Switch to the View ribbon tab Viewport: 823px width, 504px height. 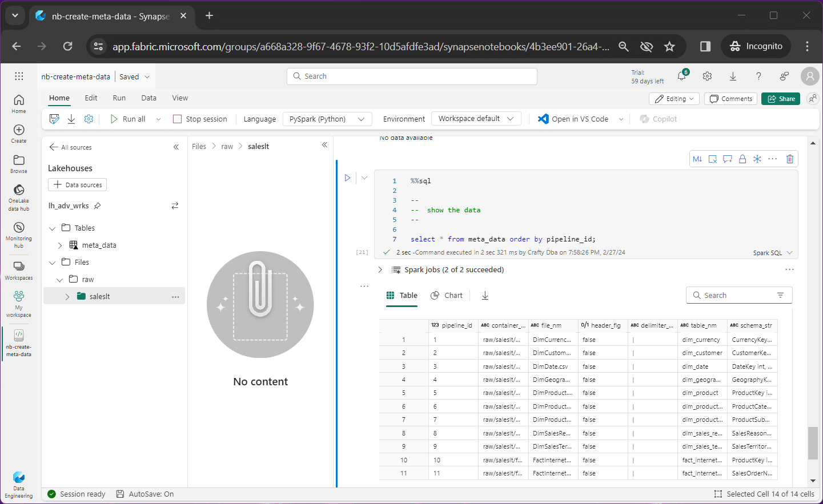point(180,98)
